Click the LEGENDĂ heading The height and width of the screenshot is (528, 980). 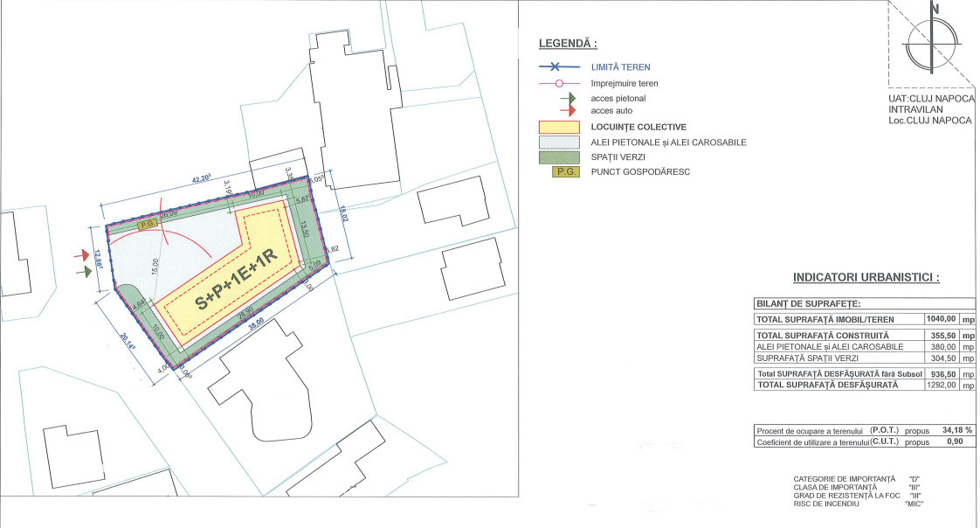568,44
